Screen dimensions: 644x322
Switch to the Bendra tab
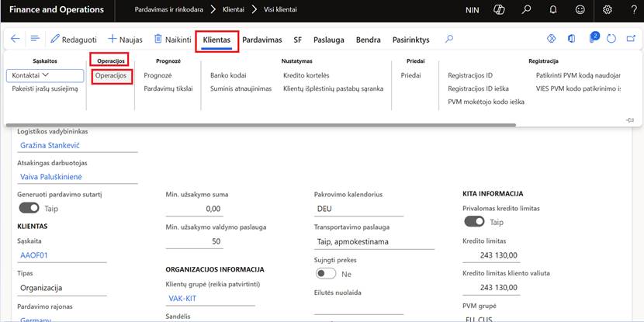click(368, 40)
